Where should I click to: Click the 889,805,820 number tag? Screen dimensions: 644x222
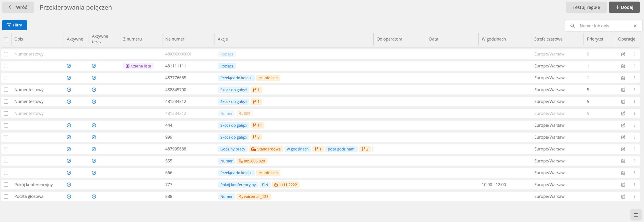(x=252, y=161)
